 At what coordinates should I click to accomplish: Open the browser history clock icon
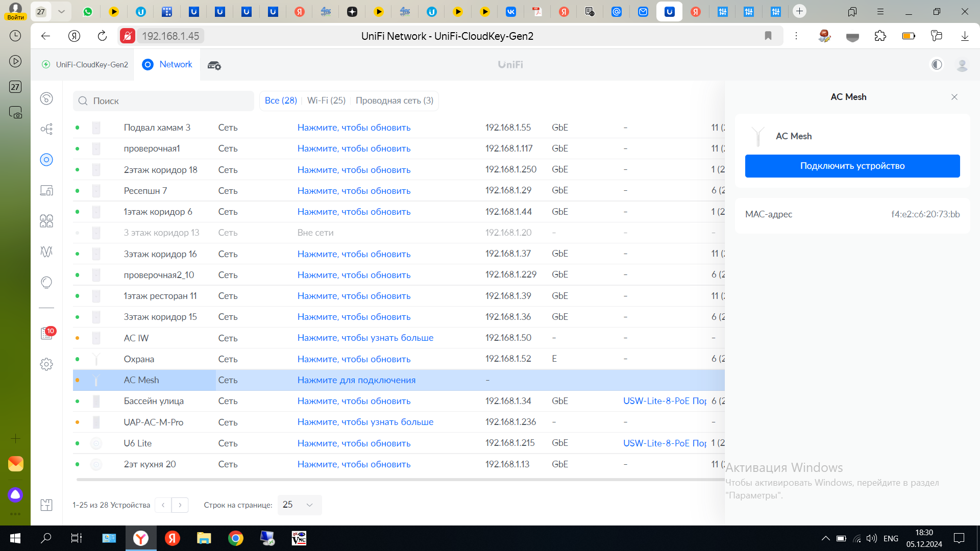(x=15, y=36)
